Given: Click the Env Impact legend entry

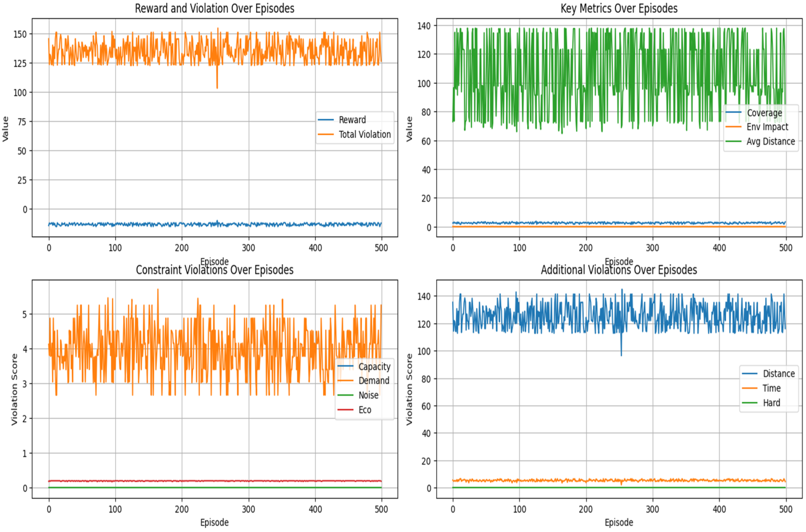Looking at the screenshot, I should click(x=767, y=127).
